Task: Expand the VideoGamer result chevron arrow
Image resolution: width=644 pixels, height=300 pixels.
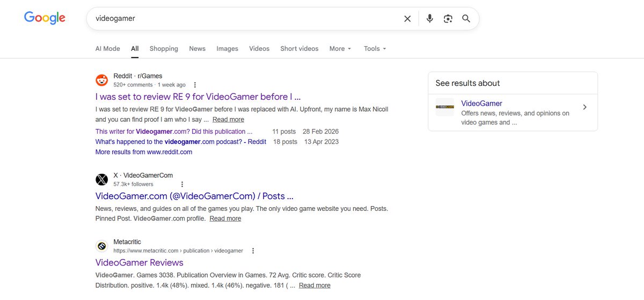Action: 584,107
